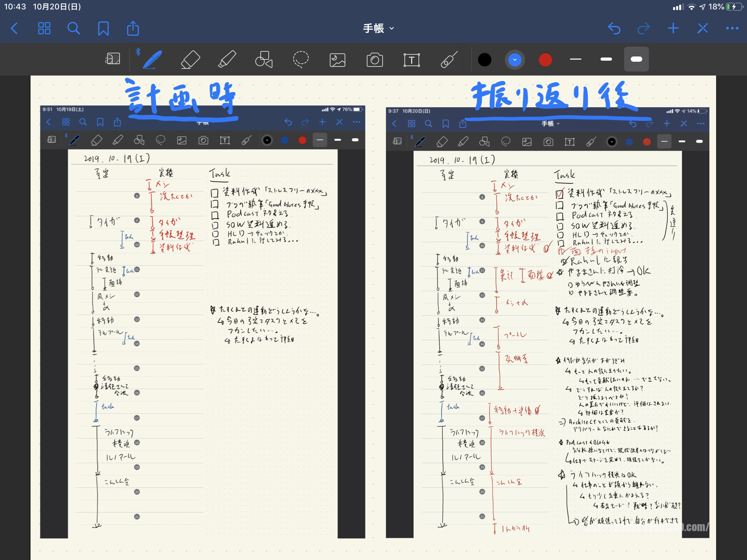747x560 pixels.
Task: Tap the battery indicator in status bar
Action: [734, 7]
